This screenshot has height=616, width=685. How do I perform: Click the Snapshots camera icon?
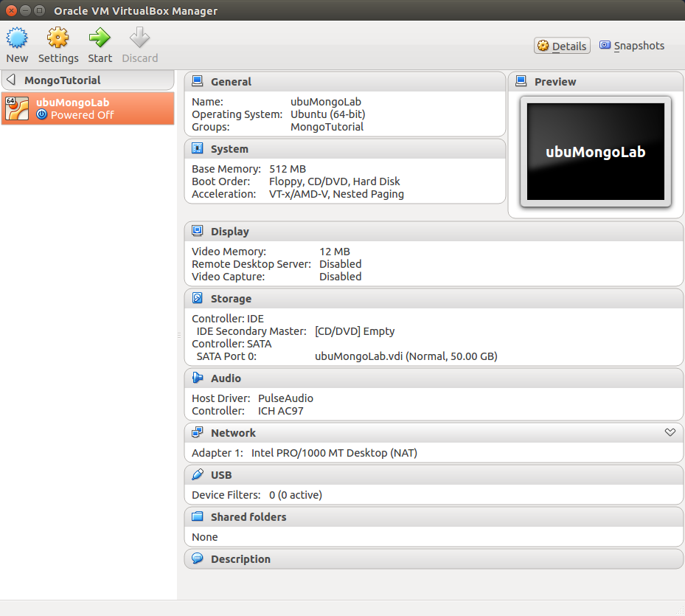605,45
